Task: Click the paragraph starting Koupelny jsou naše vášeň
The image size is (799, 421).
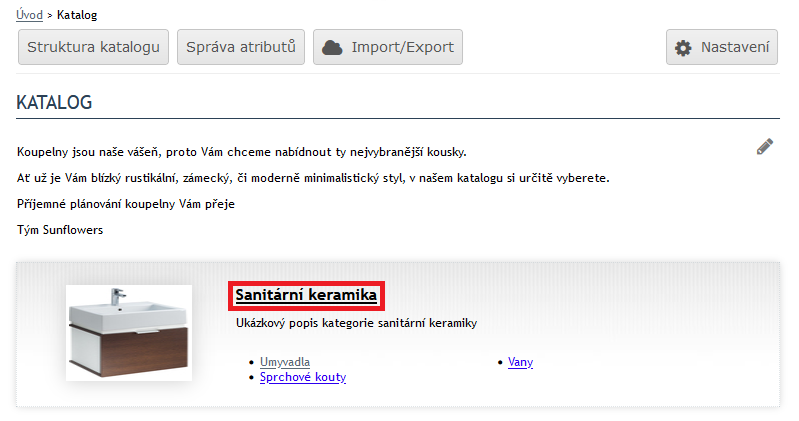Action: pyautogui.click(x=242, y=152)
